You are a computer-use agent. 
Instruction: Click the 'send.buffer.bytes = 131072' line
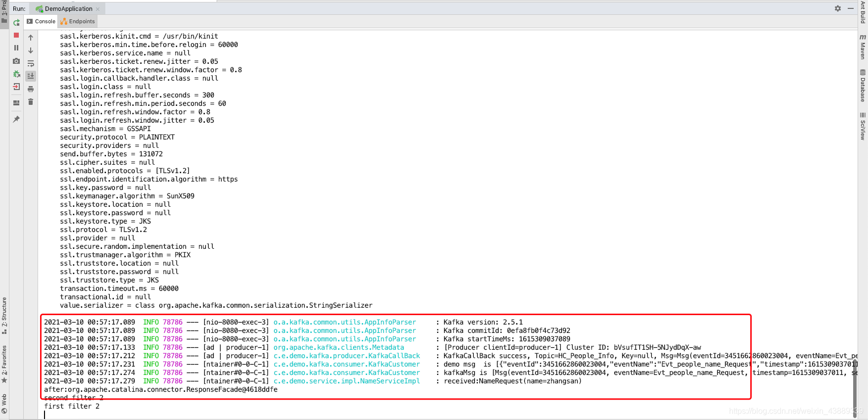[x=111, y=154]
